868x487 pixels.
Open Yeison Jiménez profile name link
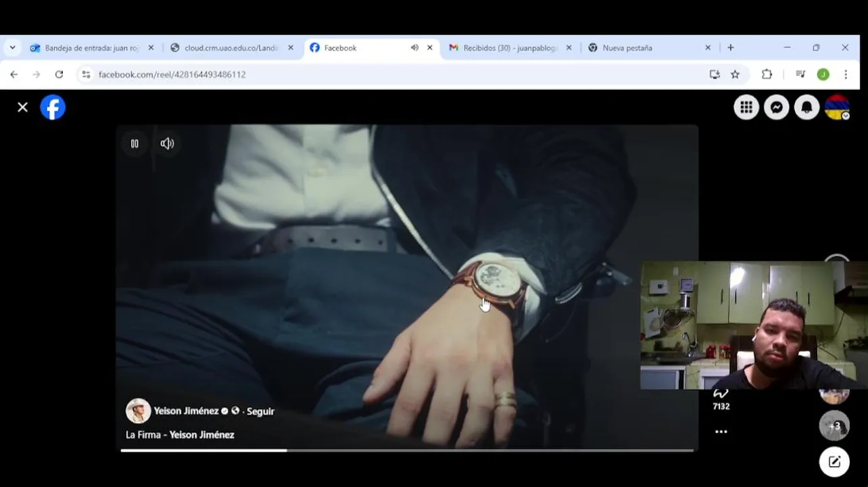click(186, 411)
